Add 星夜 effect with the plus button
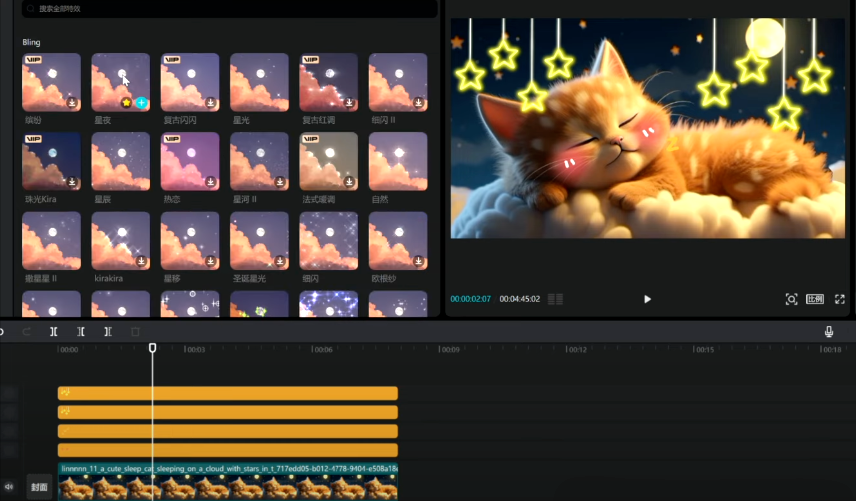Screen dimensions: 856x501 tap(142, 103)
